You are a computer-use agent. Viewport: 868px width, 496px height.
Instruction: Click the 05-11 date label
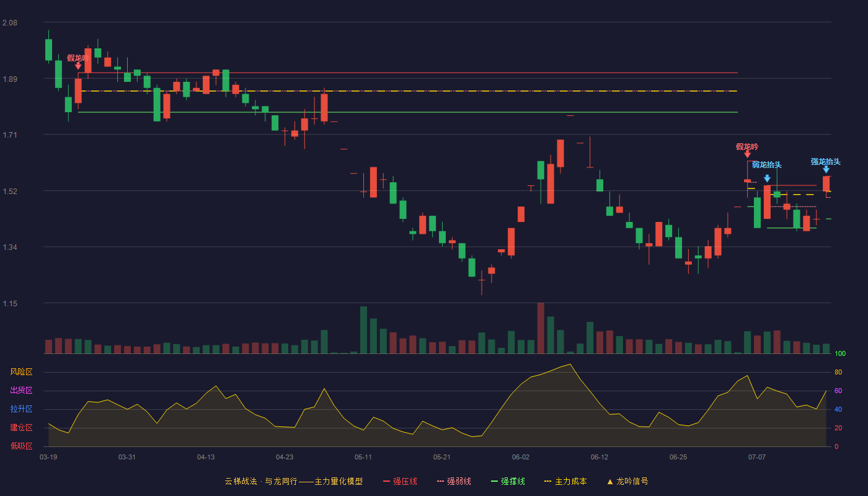(363, 457)
